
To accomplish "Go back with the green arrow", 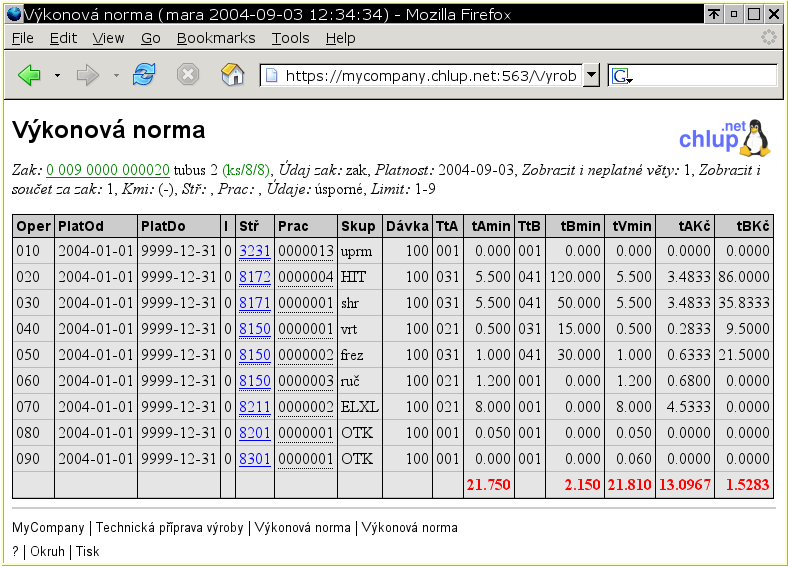I will pyautogui.click(x=29, y=75).
